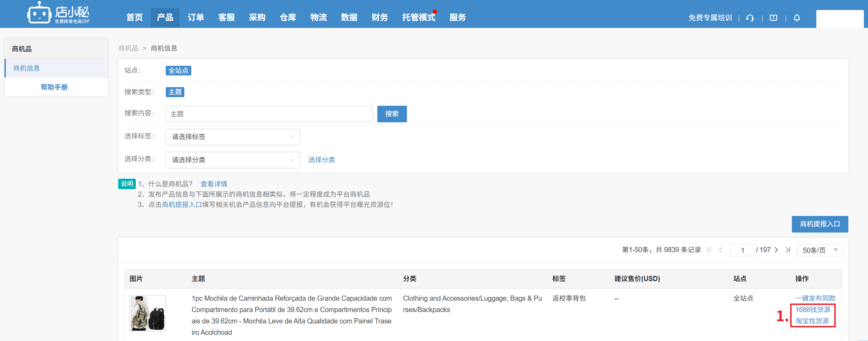Click the 主题 search input field
This screenshot has width=868, height=341.
pos(269,114)
